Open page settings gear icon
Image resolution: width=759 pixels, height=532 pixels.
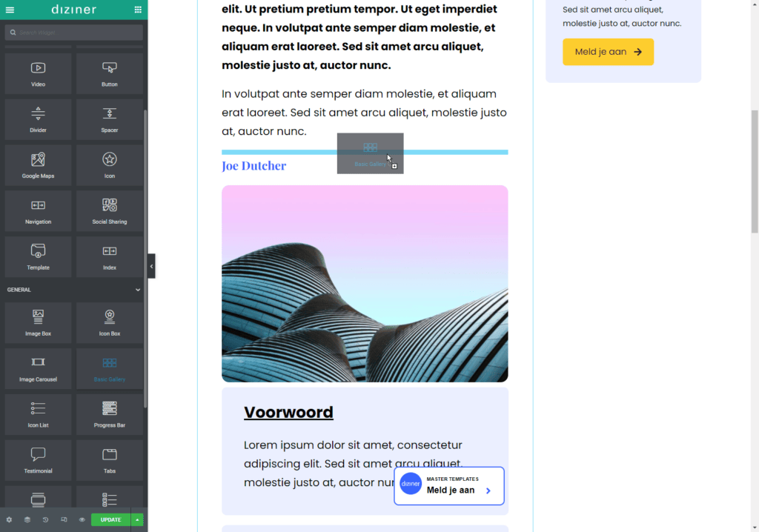click(10, 519)
